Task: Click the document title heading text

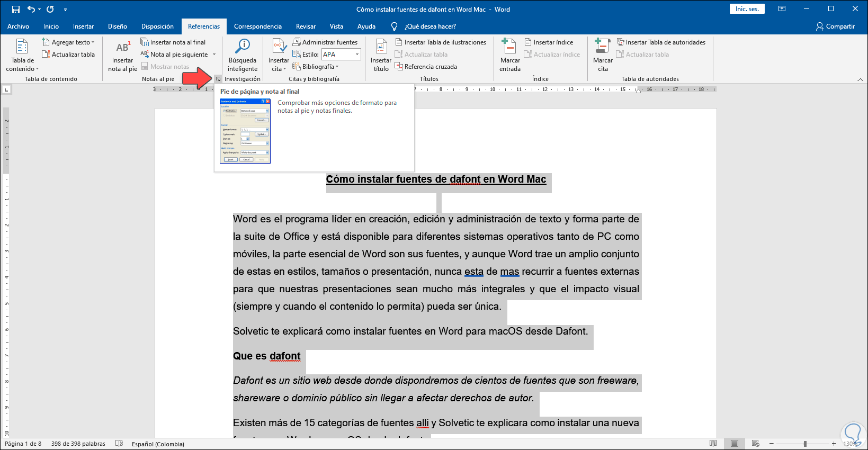Action: point(436,179)
